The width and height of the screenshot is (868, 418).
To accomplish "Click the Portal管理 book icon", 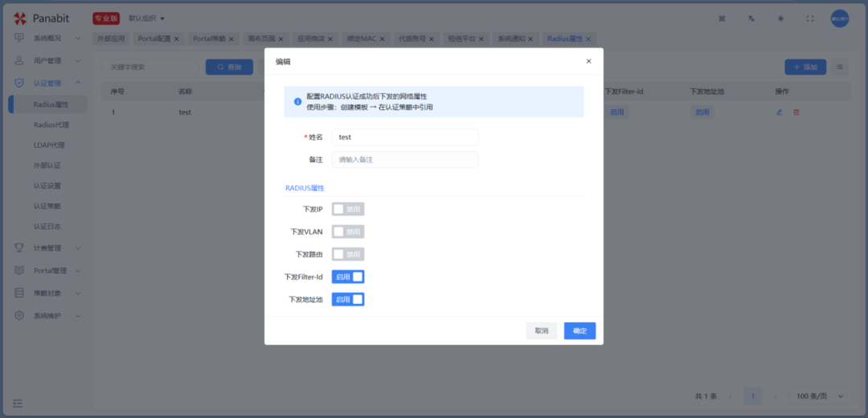I will click(19, 270).
